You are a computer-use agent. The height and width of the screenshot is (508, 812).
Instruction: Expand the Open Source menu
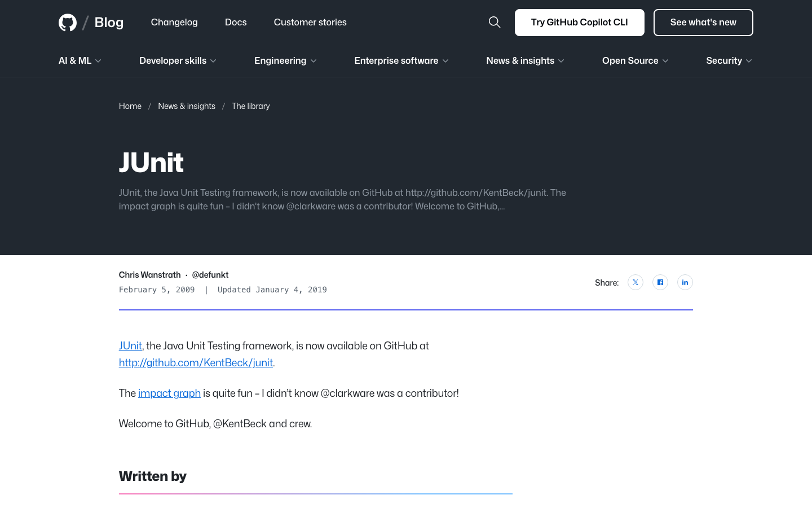[636, 60]
